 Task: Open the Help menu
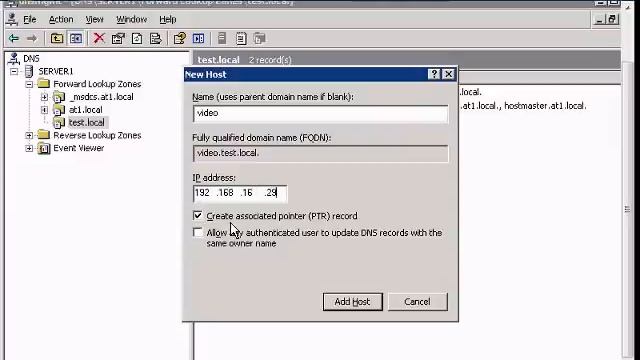tap(168, 19)
